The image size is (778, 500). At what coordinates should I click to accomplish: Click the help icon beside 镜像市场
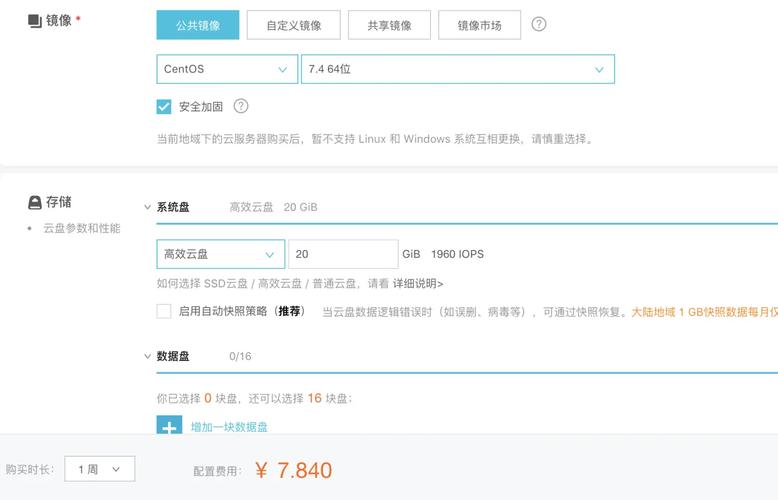[x=538, y=24]
